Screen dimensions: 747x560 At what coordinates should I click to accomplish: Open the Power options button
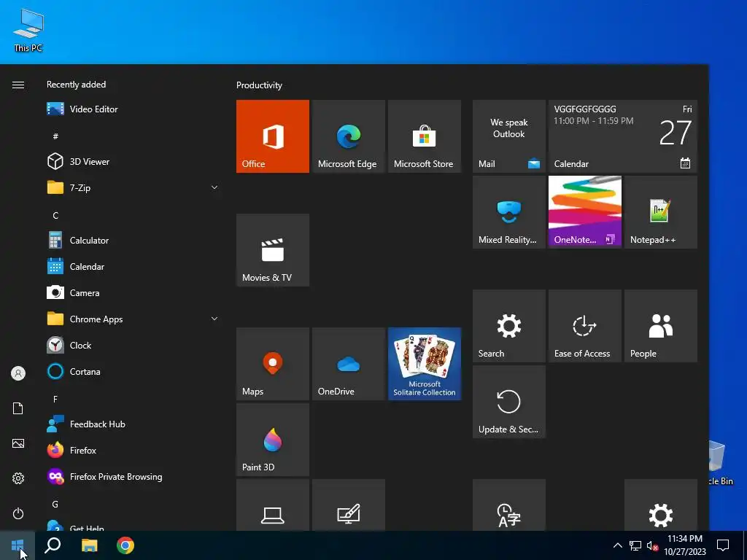(x=18, y=513)
